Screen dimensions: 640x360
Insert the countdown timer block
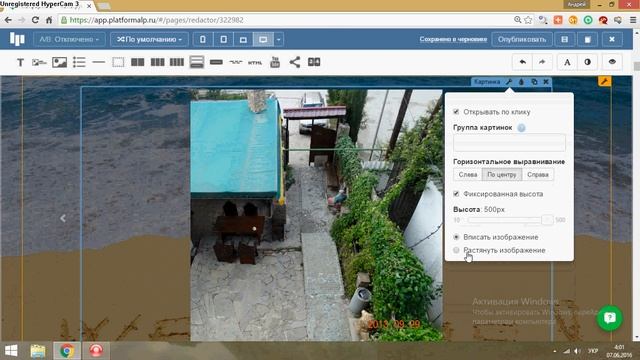[314, 62]
